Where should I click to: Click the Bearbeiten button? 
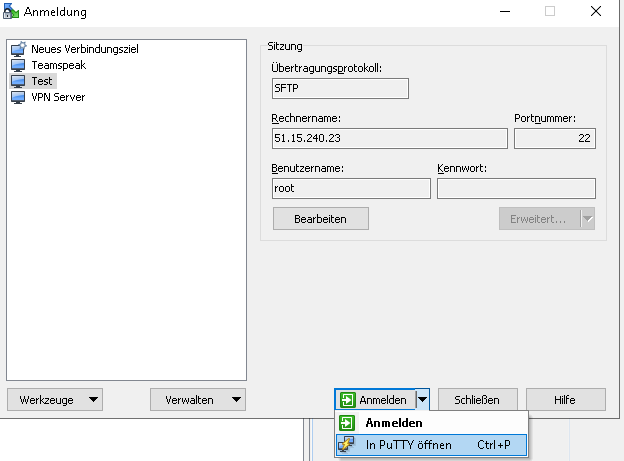click(x=321, y=219)
